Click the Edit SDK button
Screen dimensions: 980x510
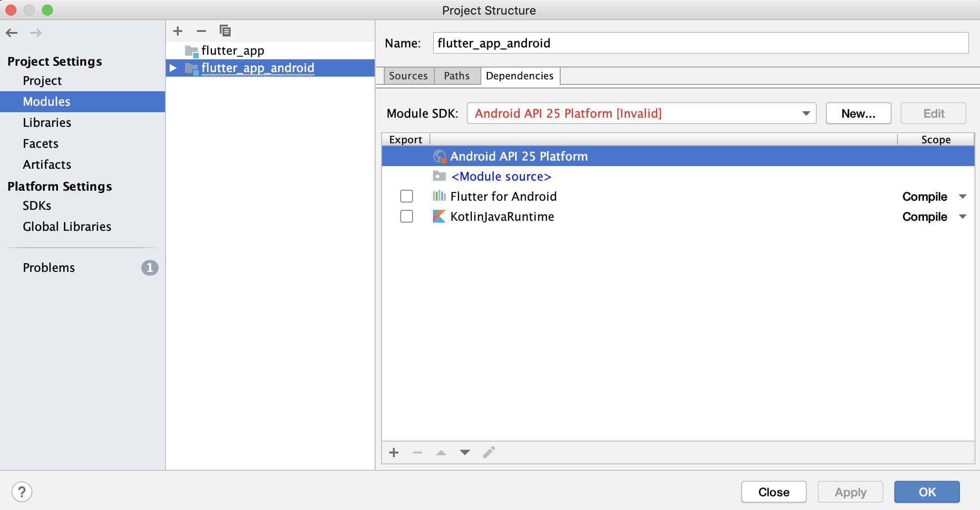click(x=934, y=113)
